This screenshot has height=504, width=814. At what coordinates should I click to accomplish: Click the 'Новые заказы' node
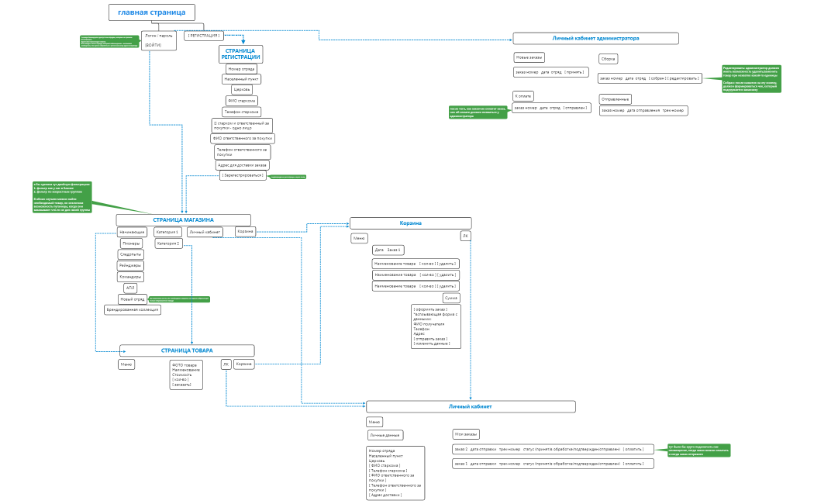pos(530,58)
